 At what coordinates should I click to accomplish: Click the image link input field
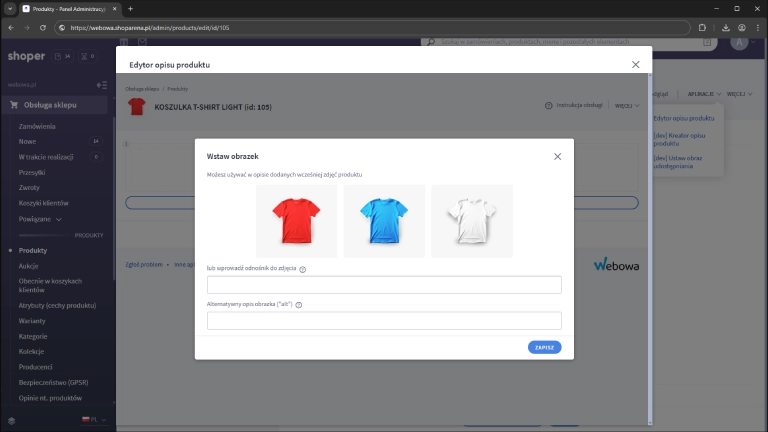pos(384,285)
